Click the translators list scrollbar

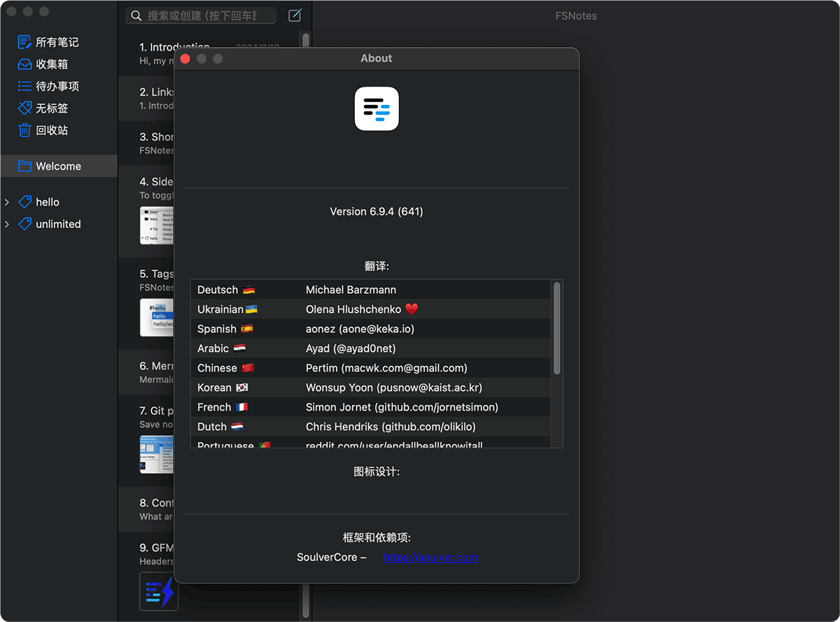click(x=557, y=327)
